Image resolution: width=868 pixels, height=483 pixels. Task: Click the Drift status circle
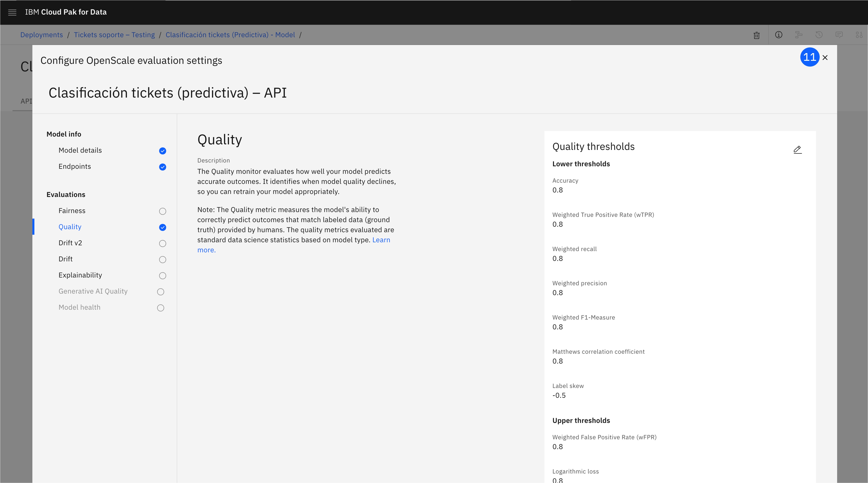point(162,260)
